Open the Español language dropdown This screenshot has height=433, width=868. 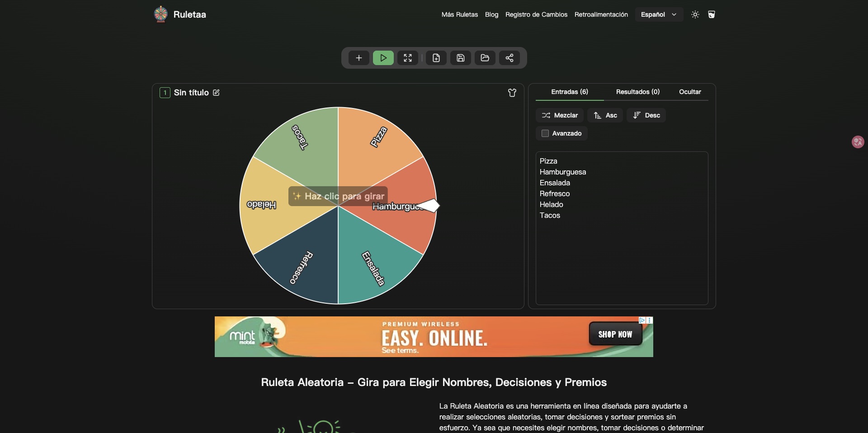click(658, 14)
